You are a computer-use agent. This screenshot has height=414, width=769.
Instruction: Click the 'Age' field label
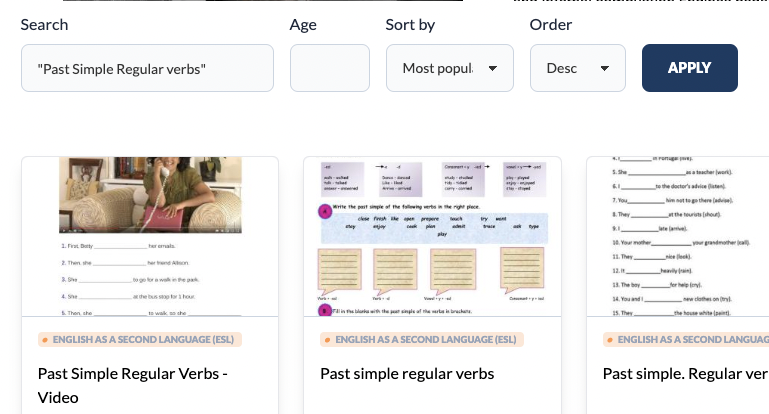pyautogui.click(x=303, y=24)
